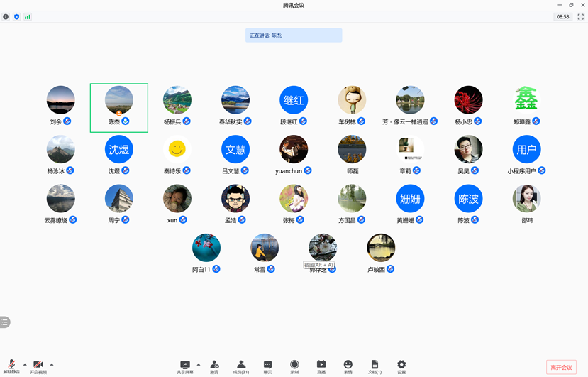
Task: Expand the 共享屏幕 options arrow
Action: [198, 364]
